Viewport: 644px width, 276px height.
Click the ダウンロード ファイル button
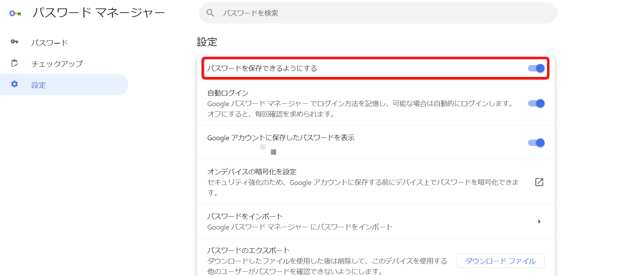pos(500,261)
